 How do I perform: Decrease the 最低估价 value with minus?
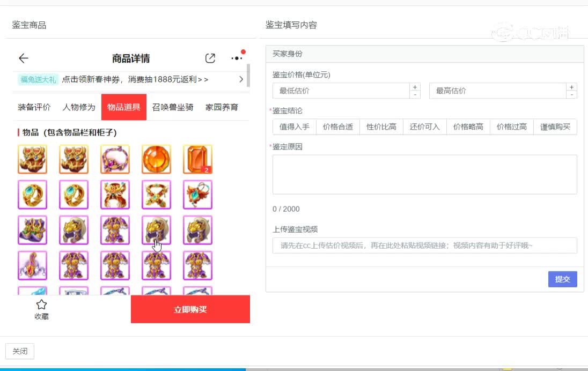pos(415,95)
